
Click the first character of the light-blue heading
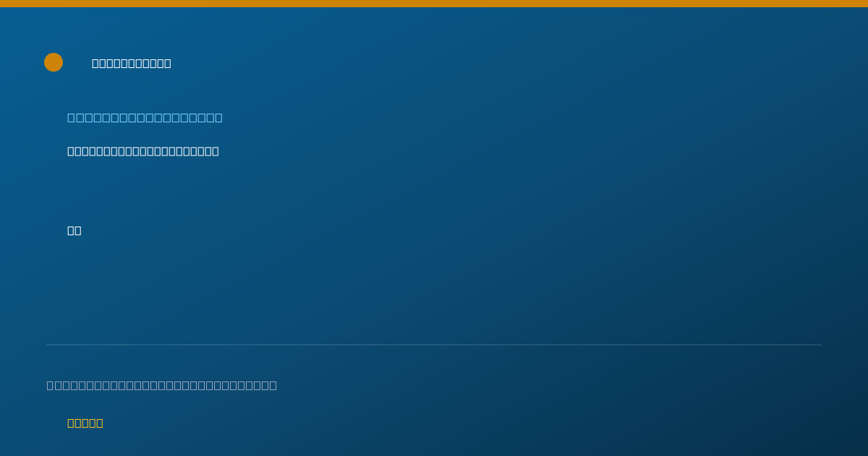71,117
